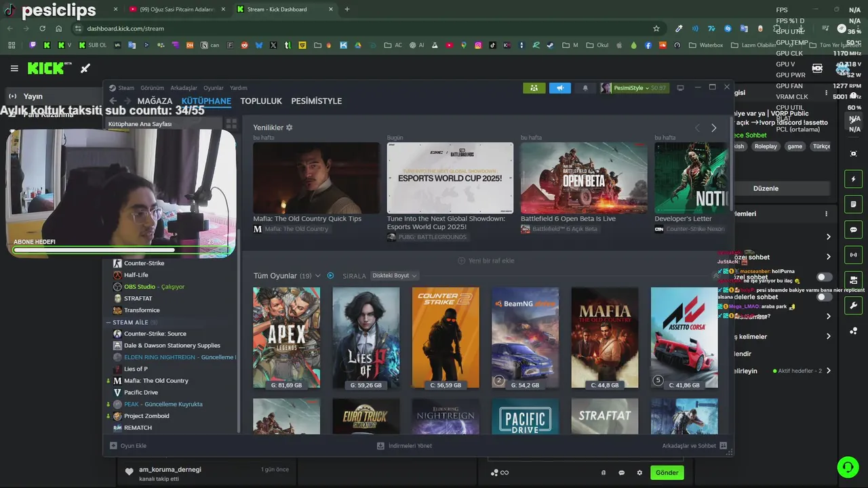Toggle ready-to-play filter next to Tüm Oyunlar
This screenshot has height=488, width=868.
[x=330, y=276]
